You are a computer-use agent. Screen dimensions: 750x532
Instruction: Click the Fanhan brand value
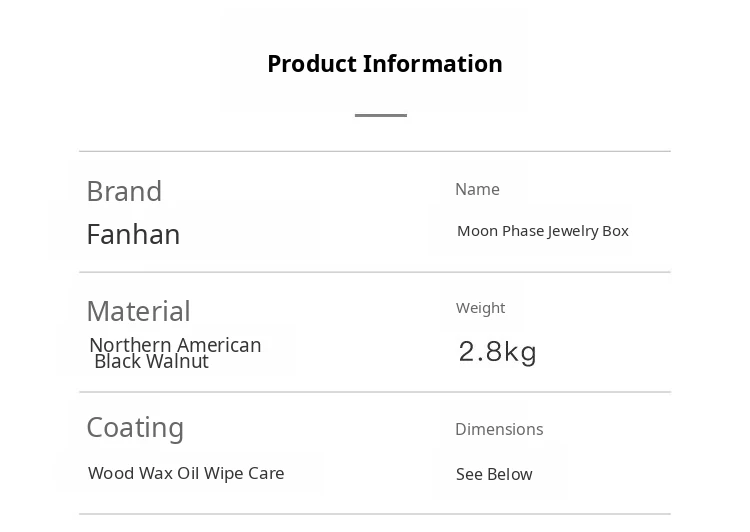click(133, 235)
